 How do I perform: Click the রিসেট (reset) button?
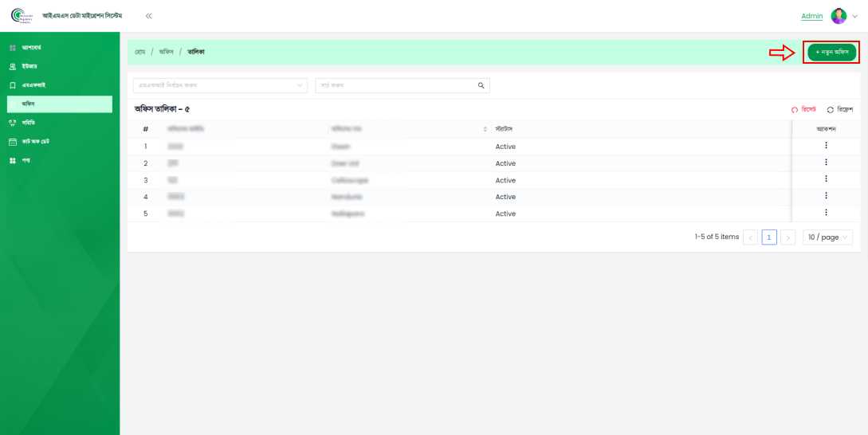coord(803,109)
